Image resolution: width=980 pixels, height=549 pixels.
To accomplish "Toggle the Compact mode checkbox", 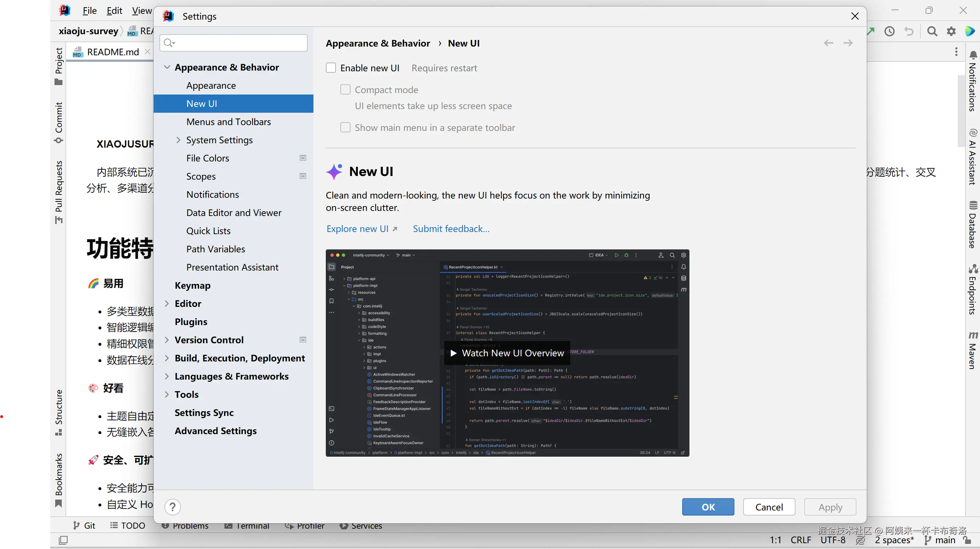I will [345, 89].
